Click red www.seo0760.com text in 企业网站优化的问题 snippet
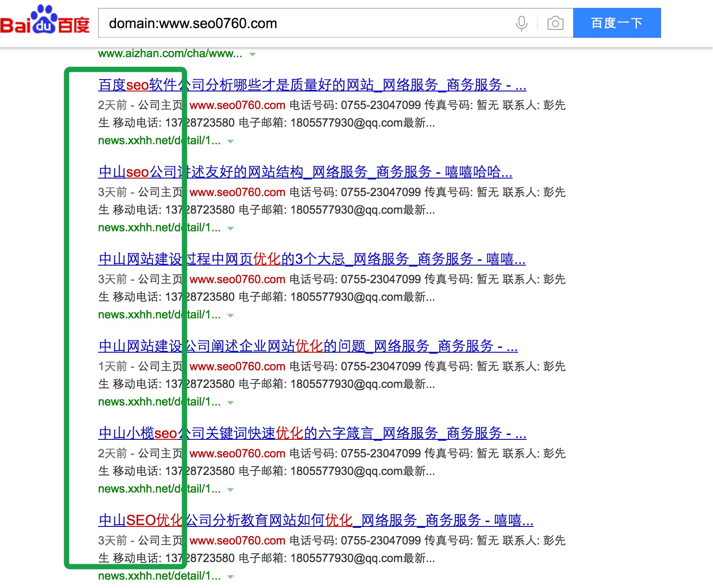The height and width of the screenshot is (588, 713). (238, 367)
